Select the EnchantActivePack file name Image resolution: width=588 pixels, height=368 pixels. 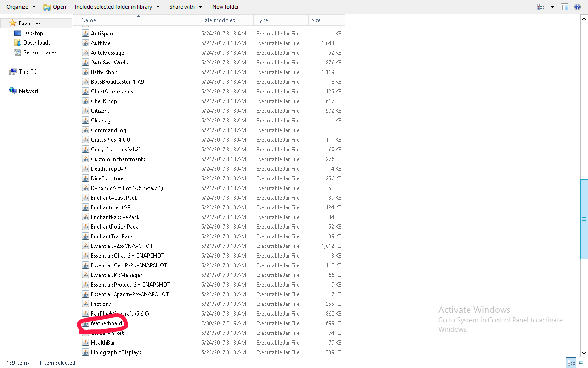click(114, 198)
